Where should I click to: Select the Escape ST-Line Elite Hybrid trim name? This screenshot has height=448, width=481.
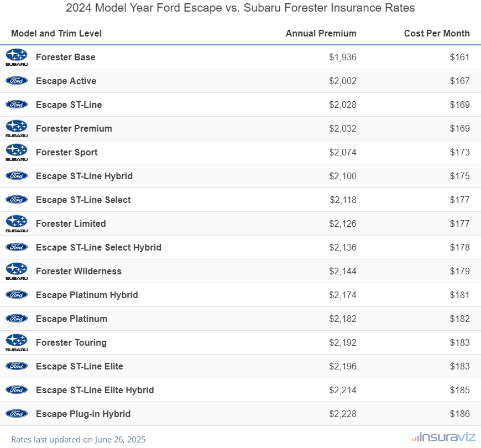tap(95, 390)
